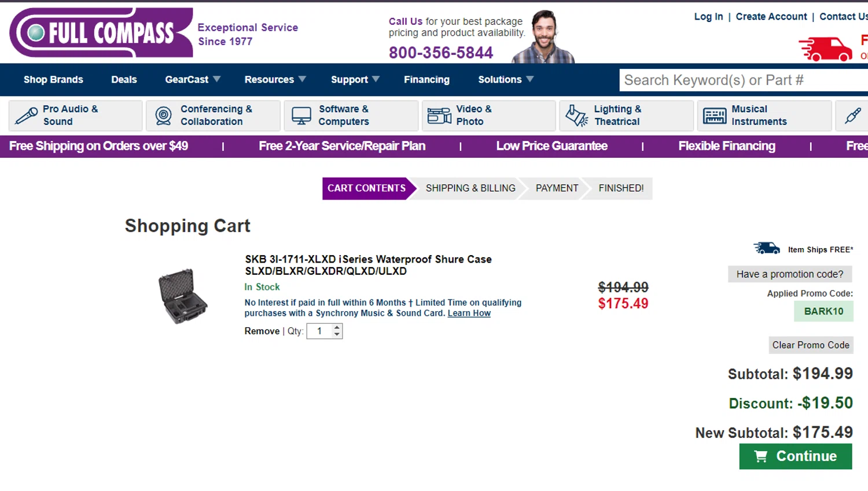The height and width of the screenshot is (491, 868).
Task: Focus the Search Keyword or Part # field
Action: pyautogui.click(x=741, y=80)
